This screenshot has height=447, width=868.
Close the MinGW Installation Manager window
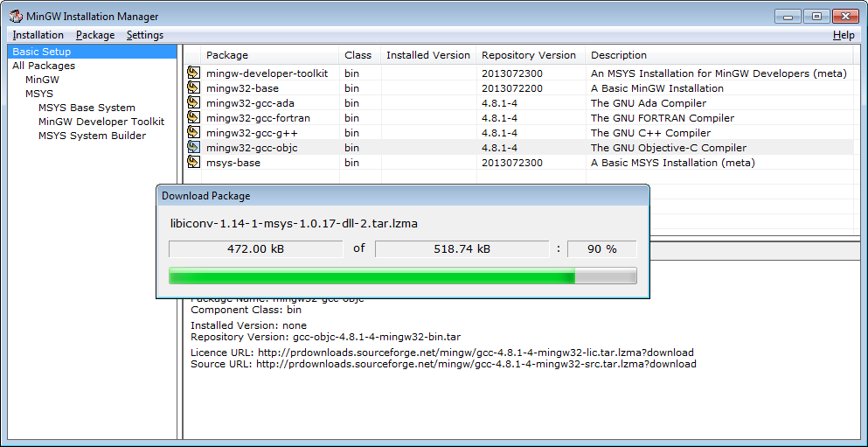(x=845, y=16)
